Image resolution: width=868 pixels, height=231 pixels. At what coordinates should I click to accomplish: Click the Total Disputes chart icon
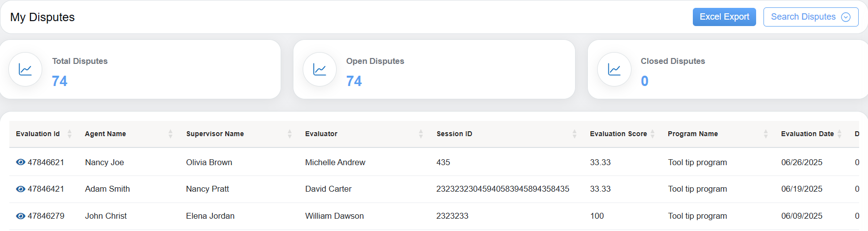click(25, 69)
